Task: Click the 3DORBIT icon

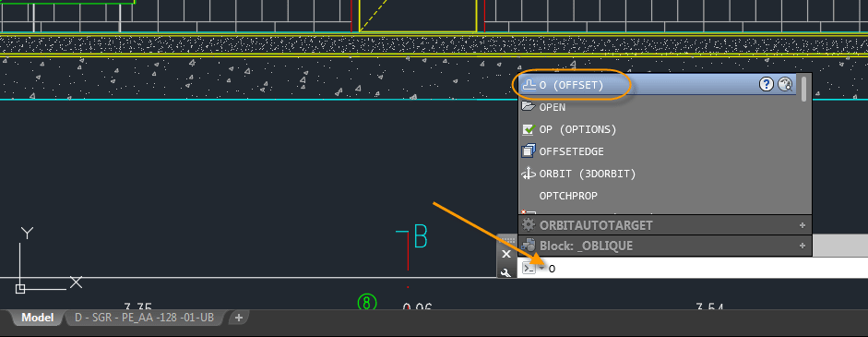Action: pyautogui.click(x=529, y=174)
